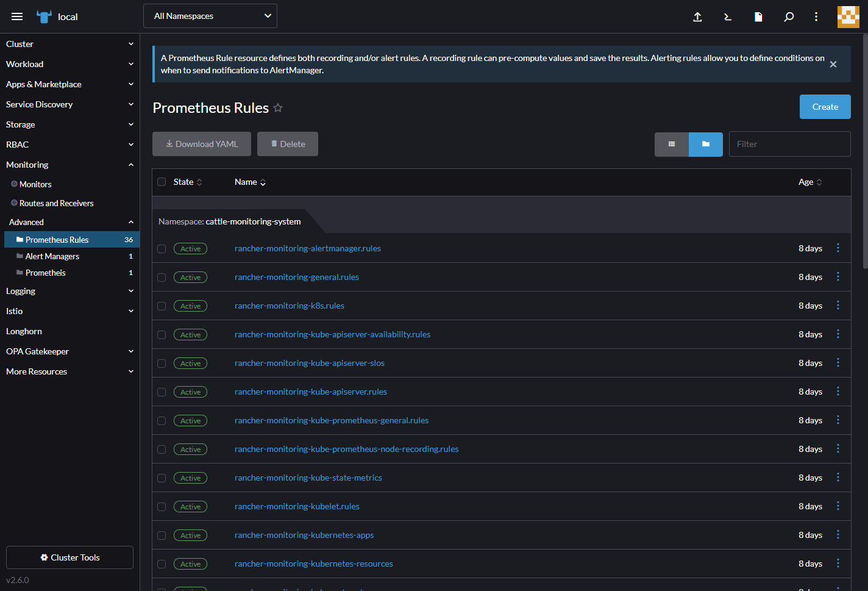
Task: Open Routes and Receivers page
Action: tap(56, 203)
